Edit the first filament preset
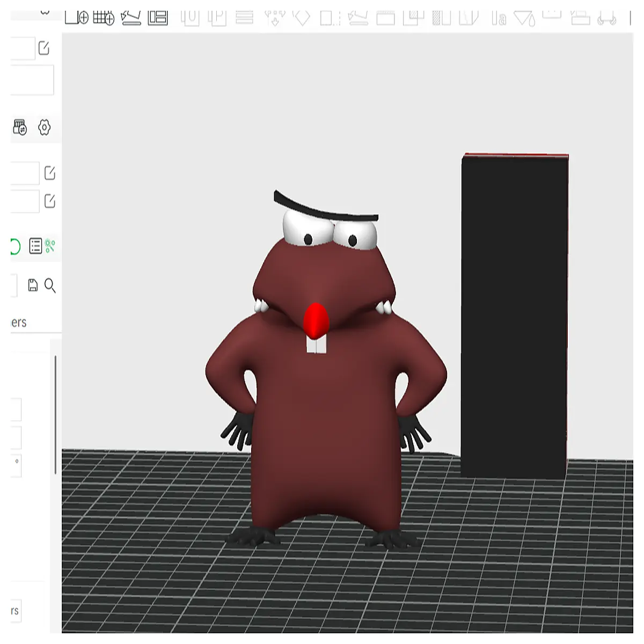This screenshot has height=644, width=644. click(x=50, y=173)
